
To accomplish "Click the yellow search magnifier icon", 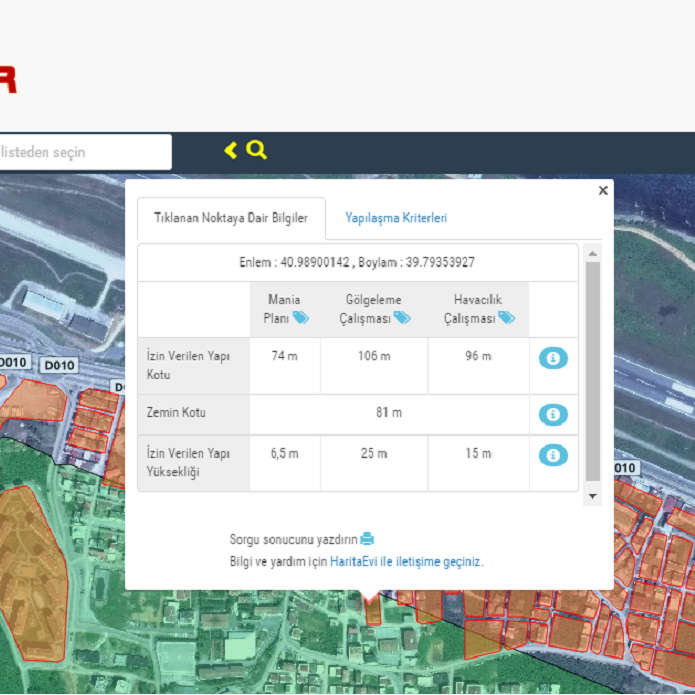I will point(257,150).
